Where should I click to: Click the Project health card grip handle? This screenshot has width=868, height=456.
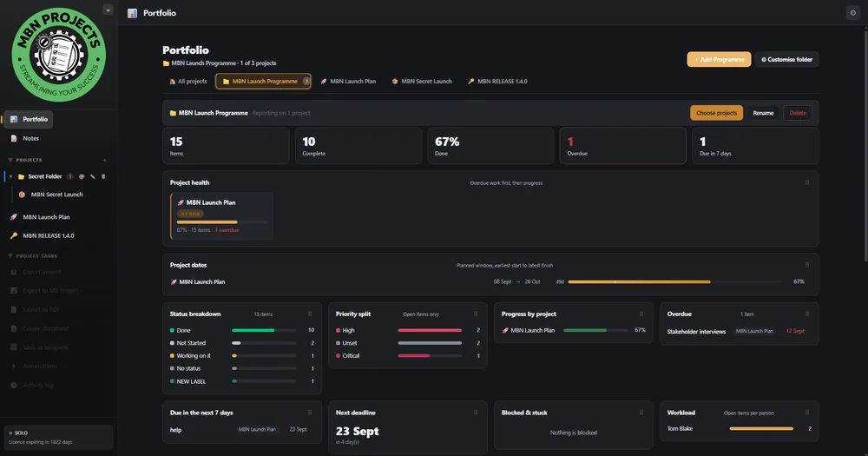point(807,182)
